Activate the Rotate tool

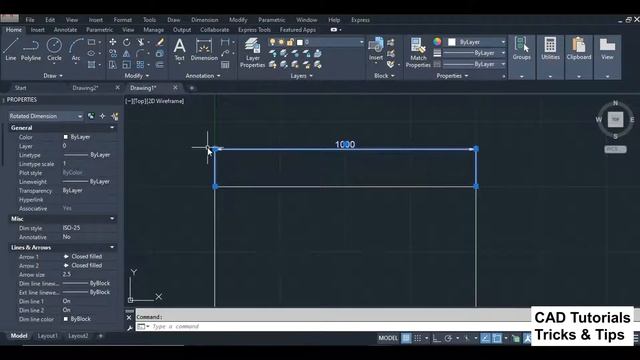pos(127,42)
